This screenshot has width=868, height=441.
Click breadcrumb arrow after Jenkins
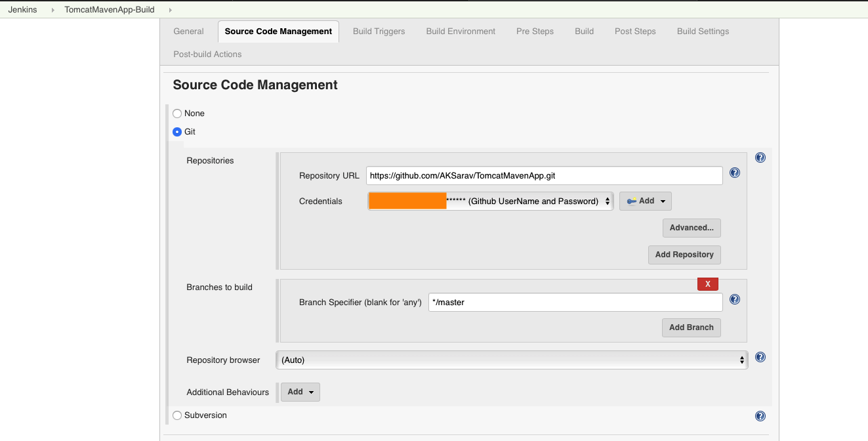(x=52, y=10)
